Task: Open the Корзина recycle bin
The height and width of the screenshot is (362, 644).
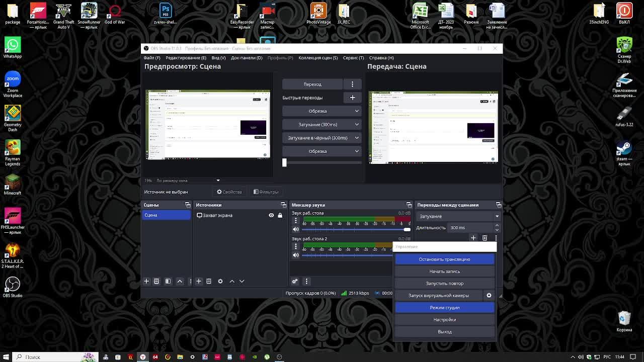Action: (624, 321)
